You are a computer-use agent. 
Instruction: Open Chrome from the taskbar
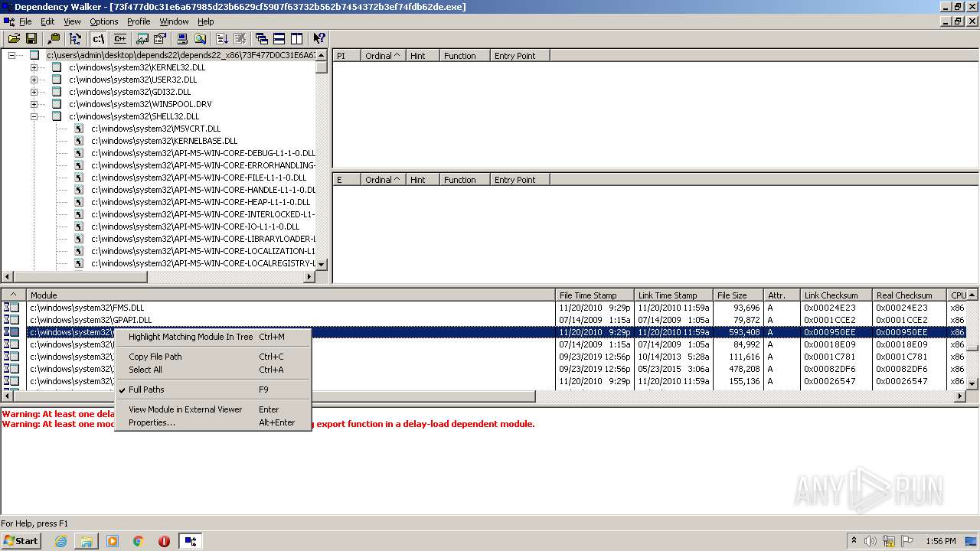[139, 541]
